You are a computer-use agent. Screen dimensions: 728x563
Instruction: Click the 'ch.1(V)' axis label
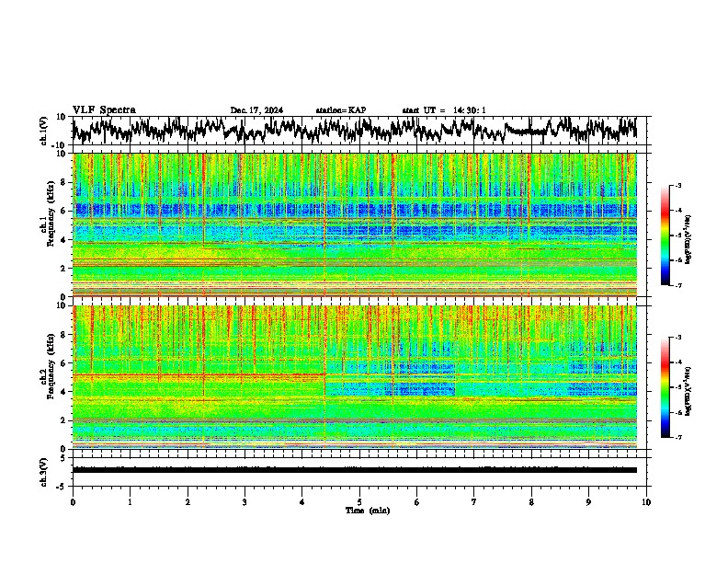(x=44, y=132)
